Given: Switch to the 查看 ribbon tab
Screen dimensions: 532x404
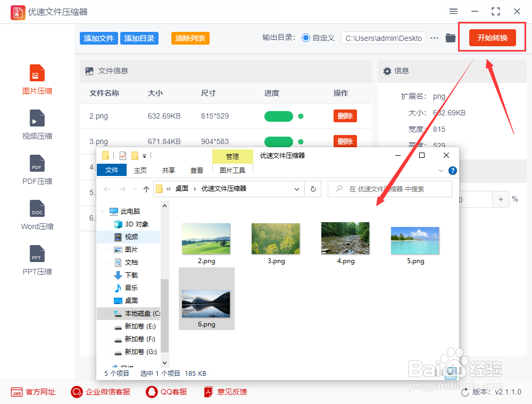Looking at the screenshot, I should [196, 170].
